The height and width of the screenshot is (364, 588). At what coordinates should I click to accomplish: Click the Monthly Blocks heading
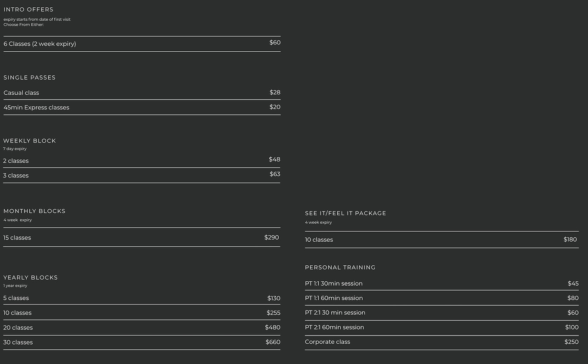[x=34, y=211]
